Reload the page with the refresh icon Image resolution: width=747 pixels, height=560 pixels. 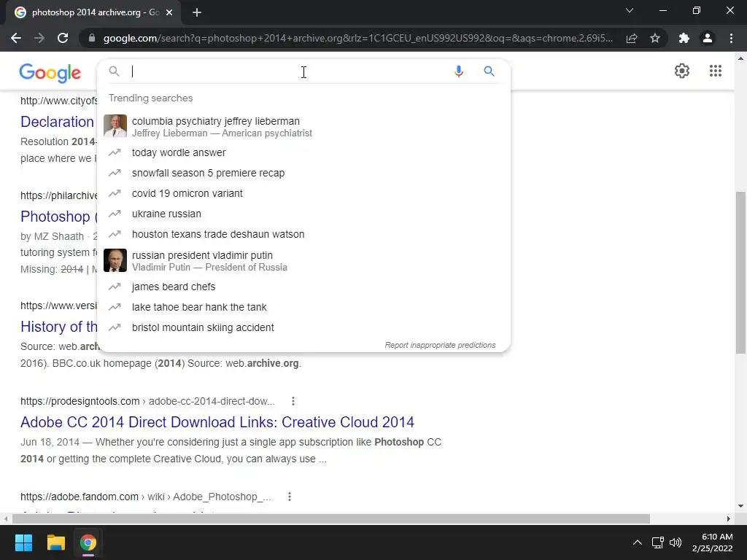pyautogui.click(x=63, y=38)
